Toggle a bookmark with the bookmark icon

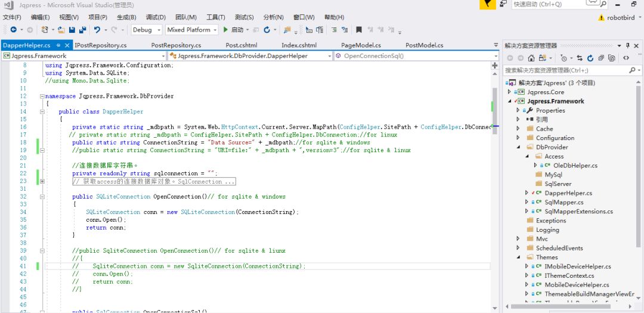359,30
